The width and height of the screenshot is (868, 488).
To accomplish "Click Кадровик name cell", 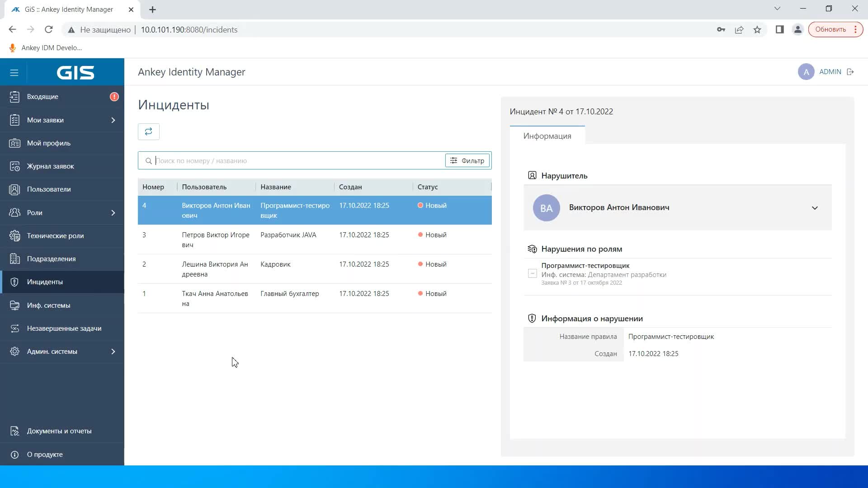I will (275, 264).
